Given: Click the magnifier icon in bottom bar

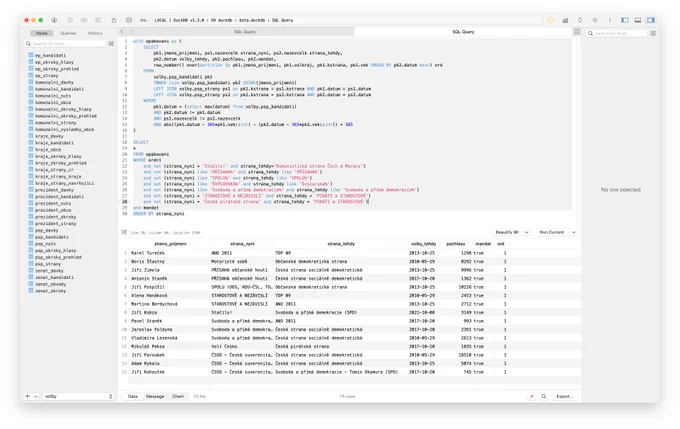Looking at the screenshot, I should click(x=544, y=396).
